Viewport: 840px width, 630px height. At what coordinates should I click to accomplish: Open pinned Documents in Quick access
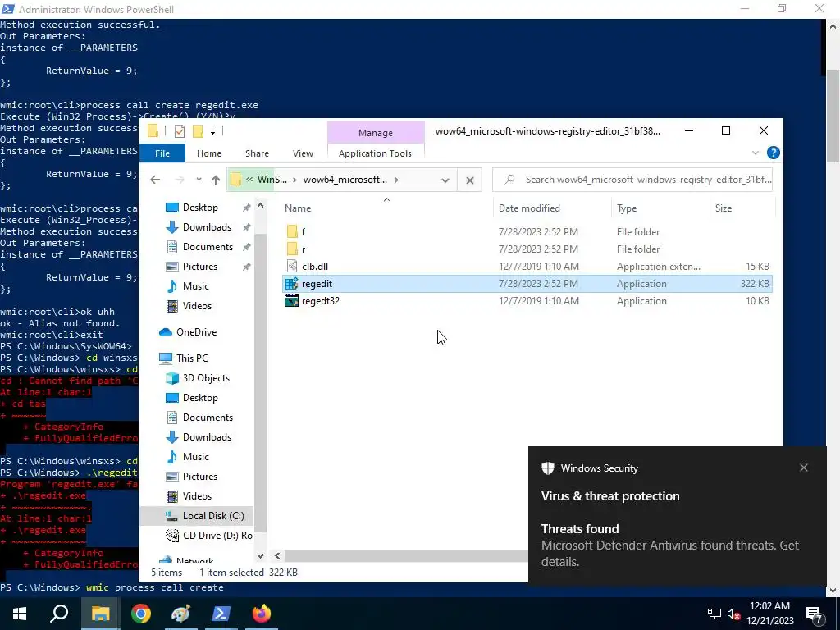208,247
